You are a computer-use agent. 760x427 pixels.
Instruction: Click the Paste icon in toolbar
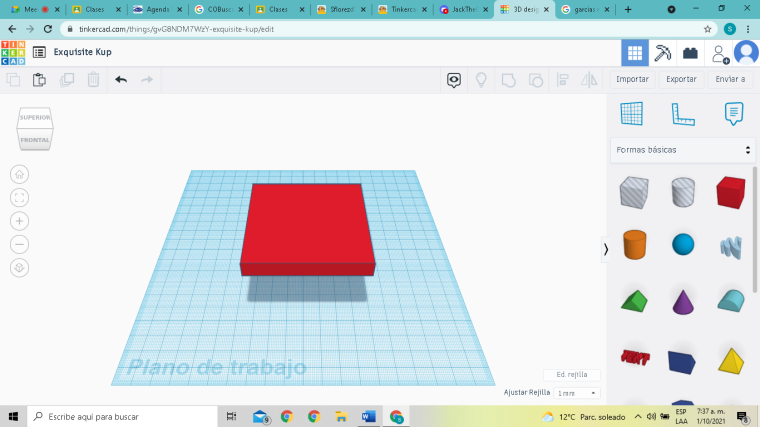pyautogui.click(x=39, y=79)
